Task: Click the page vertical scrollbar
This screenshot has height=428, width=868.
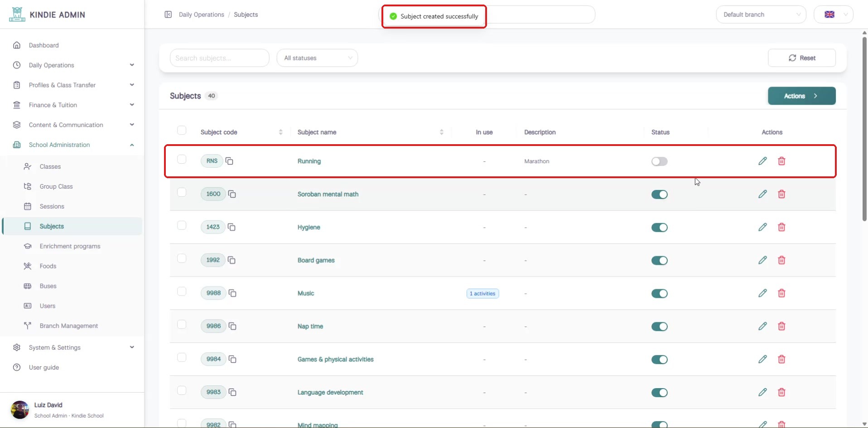Action: click(x=864, y=129)
